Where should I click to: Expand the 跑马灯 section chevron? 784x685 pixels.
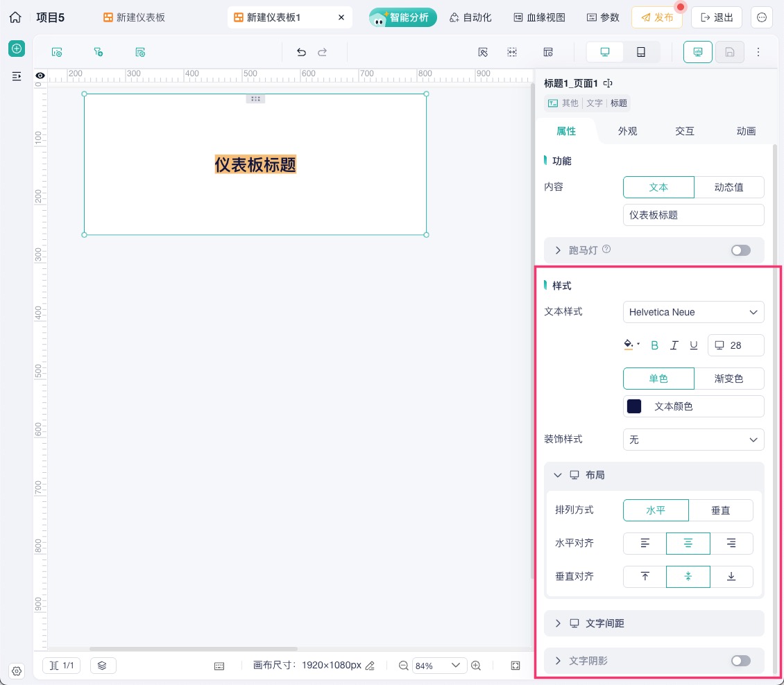(558, 250)
